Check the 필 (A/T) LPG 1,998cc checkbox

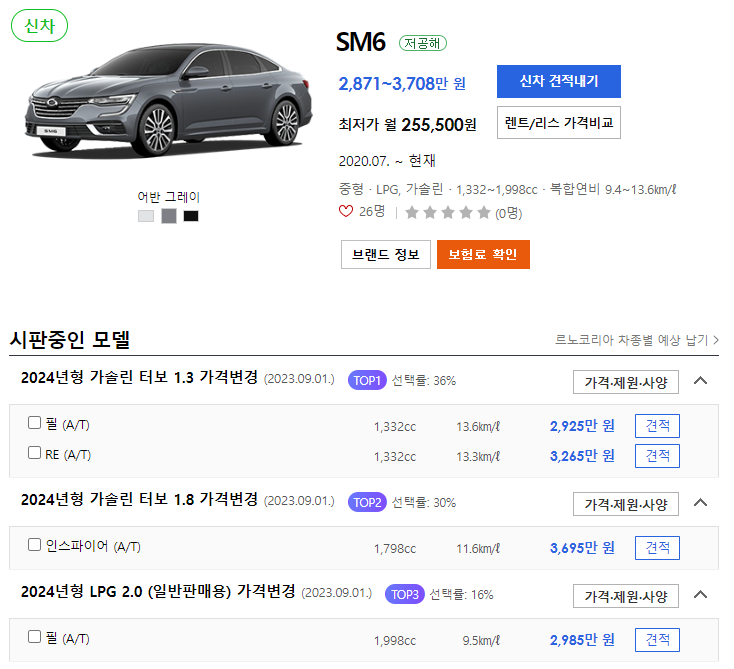[x=34, y=637]
